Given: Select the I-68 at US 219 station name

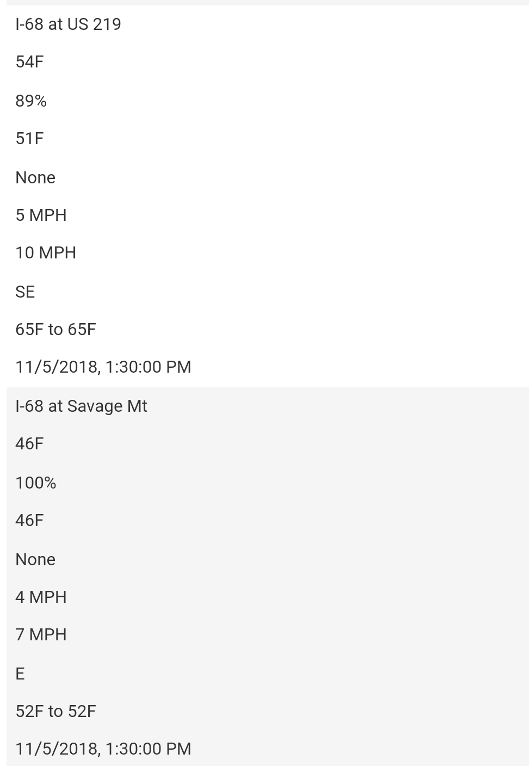Looking at the screenshot, I should tap(68, 24).
